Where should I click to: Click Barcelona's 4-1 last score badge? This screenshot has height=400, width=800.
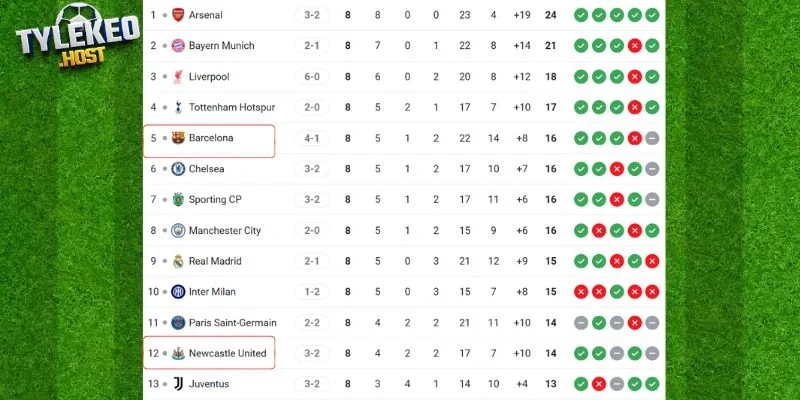312,138
